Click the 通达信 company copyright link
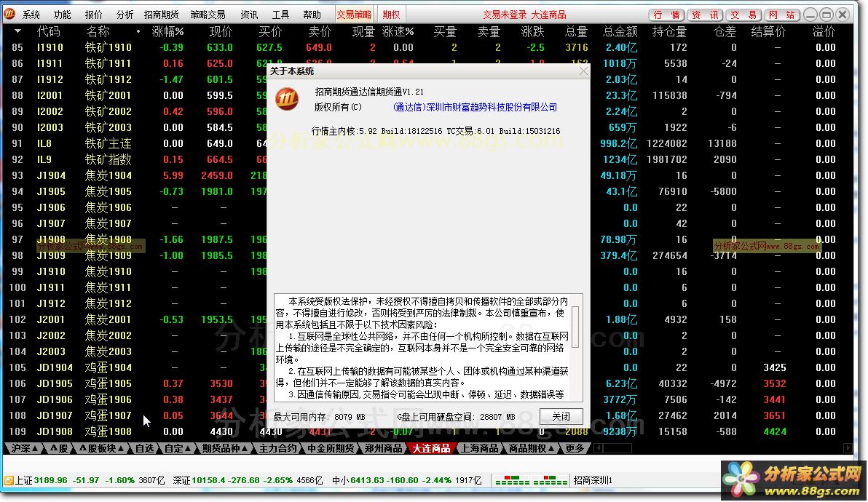 pos(475,107)
